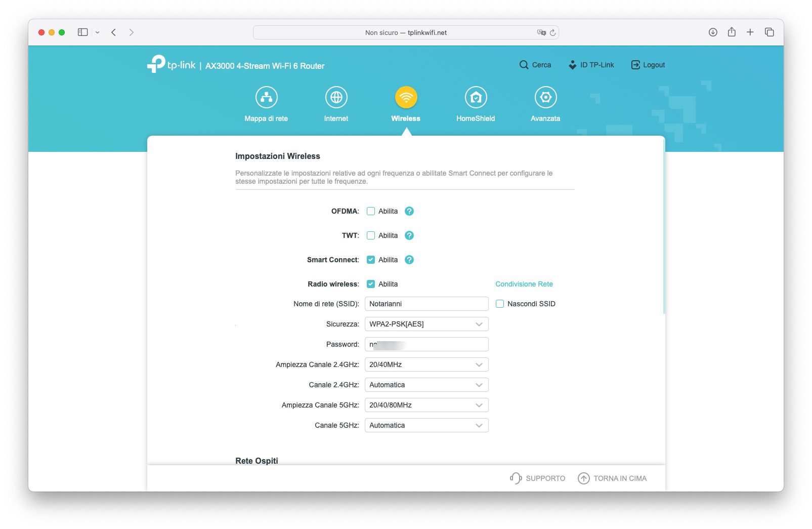
Task: Click the Cerca magnifier icon
Action: 524,65
